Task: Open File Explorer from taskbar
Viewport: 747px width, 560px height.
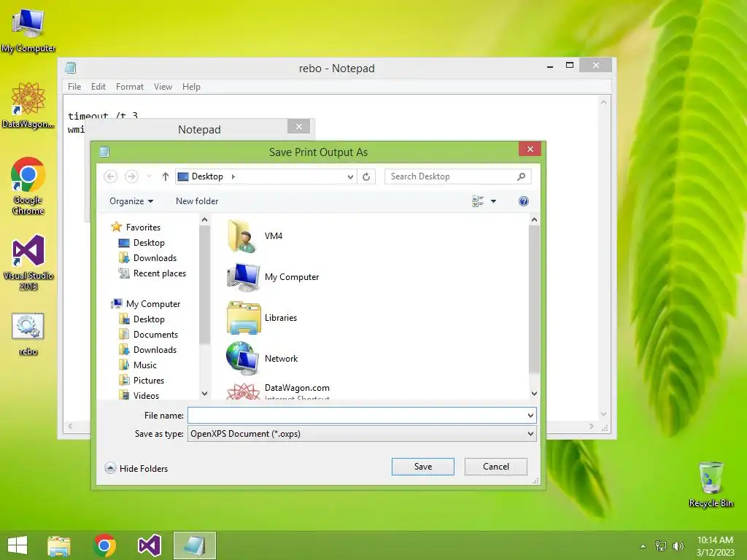Action: point(59,545)
